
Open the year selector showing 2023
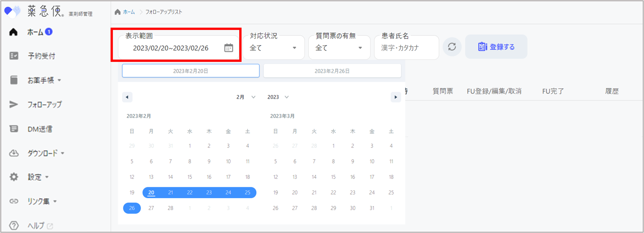278,97
